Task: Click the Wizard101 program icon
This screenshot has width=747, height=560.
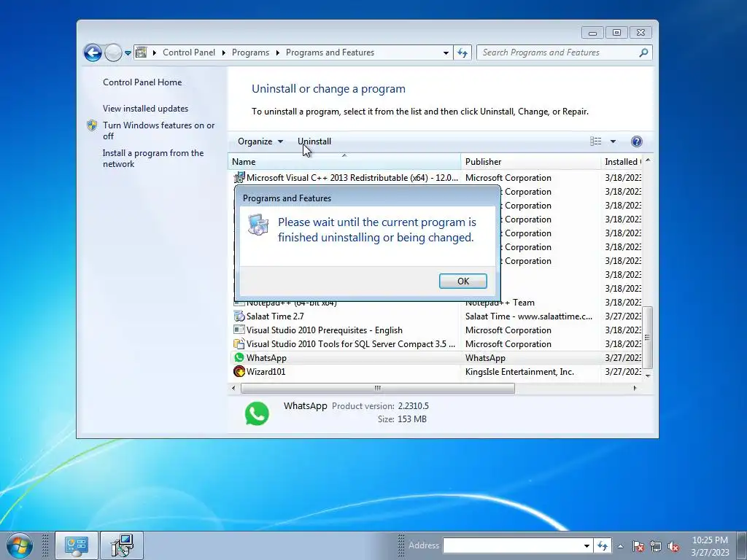Action: [239, 371]
